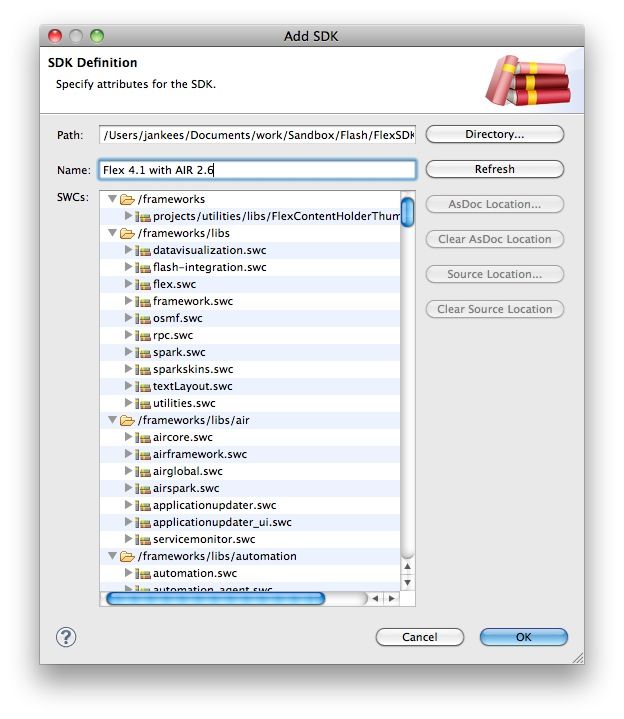624x719 pixels.
Task: Click the scroll left arrow of SWCs list
Action: tap(376, 598)
